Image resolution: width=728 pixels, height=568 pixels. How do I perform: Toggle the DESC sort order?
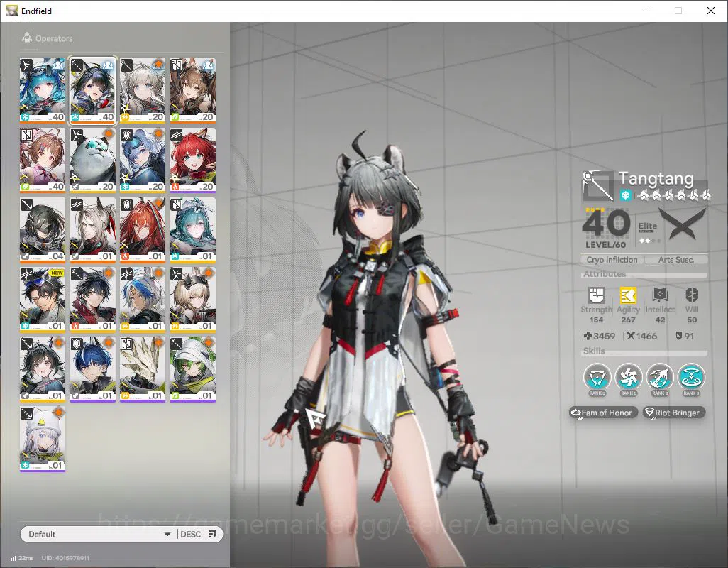click(190, 534)
